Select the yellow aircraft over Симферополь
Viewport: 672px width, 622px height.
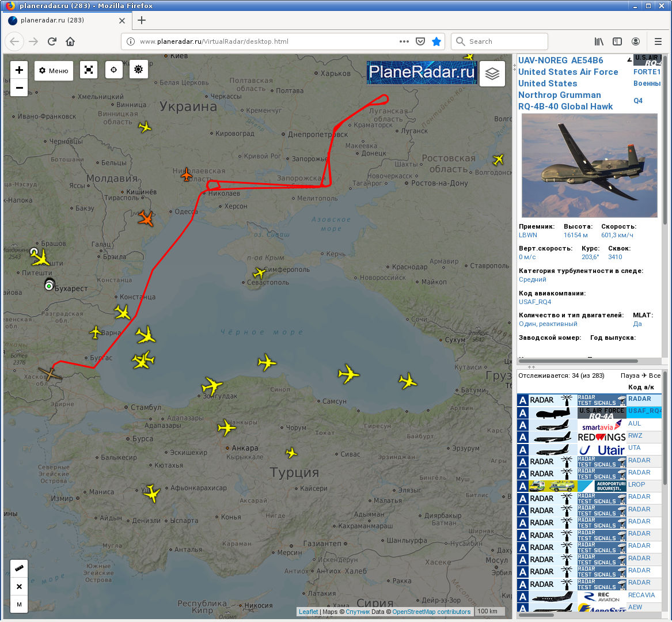(x=259, y=272)
